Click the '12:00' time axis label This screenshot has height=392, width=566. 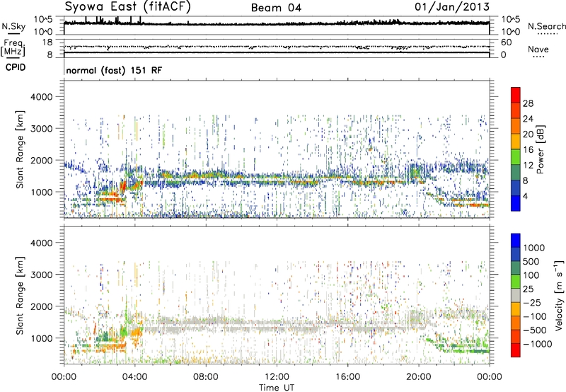277,377
